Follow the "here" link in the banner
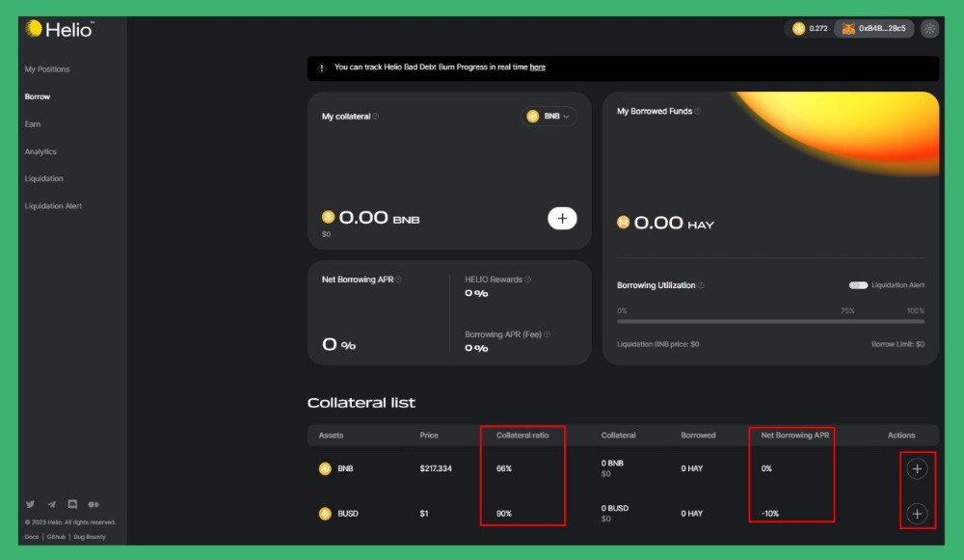 click(x=537, y=67)
